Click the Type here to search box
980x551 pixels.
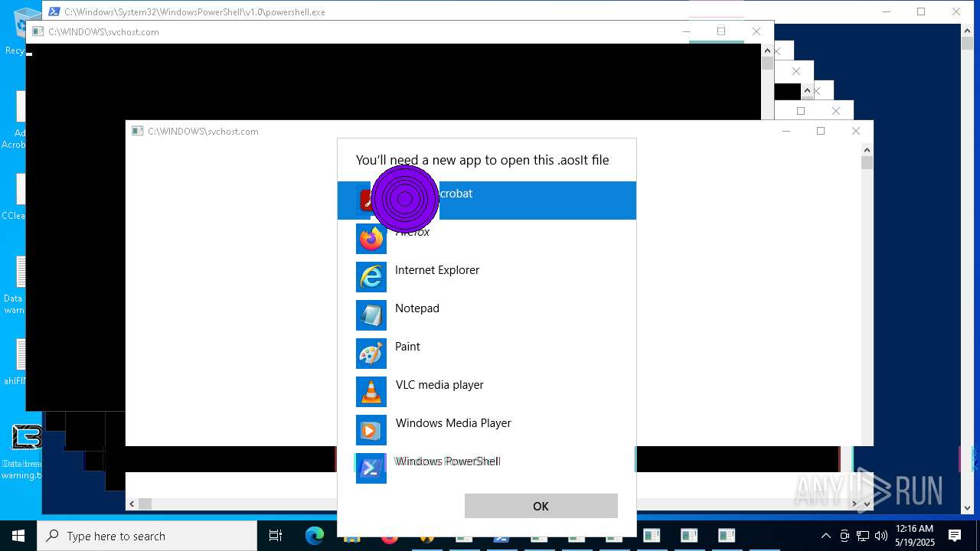pyautogui.click(x=147, y=536)
